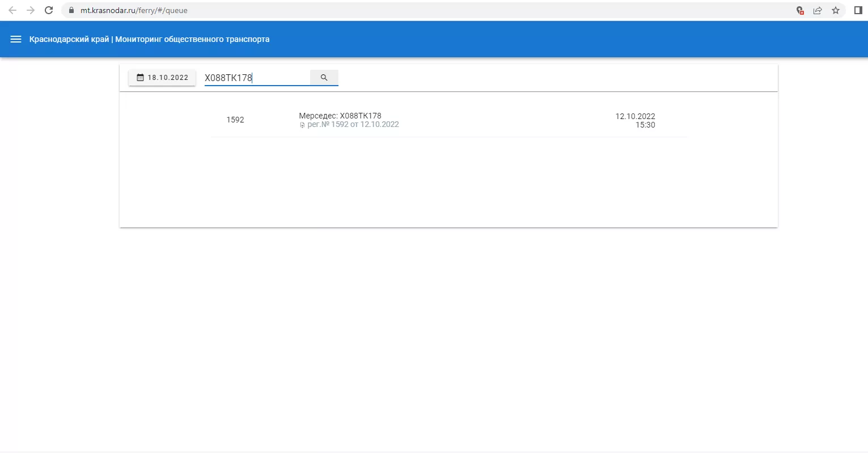Screen dimensions: 868x453
Task: Click the Краснодарский край header title
Action: [x=149, y=39]
